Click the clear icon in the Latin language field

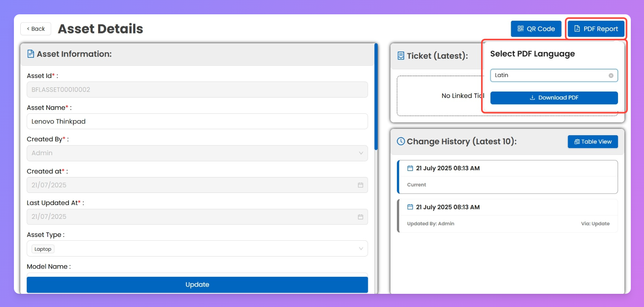(611, 76)
